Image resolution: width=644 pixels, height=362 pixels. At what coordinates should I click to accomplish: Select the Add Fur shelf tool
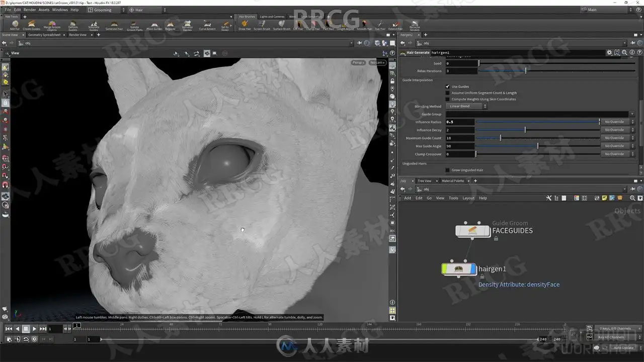coord(15,25)
